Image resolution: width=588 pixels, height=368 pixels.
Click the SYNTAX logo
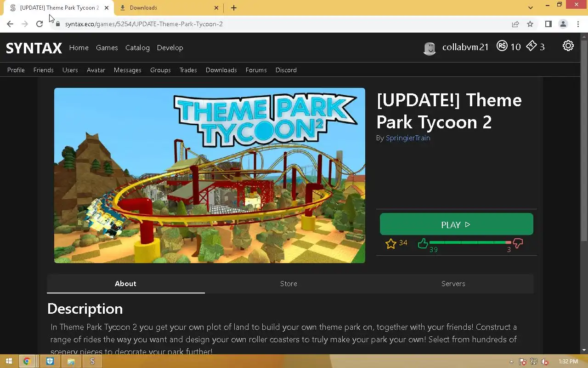tap(34, 48)
